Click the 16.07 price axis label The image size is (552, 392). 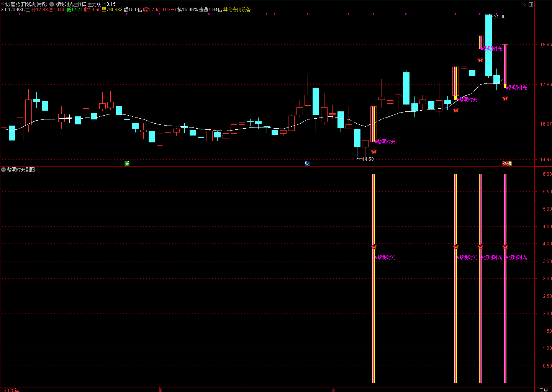point(546,124)
